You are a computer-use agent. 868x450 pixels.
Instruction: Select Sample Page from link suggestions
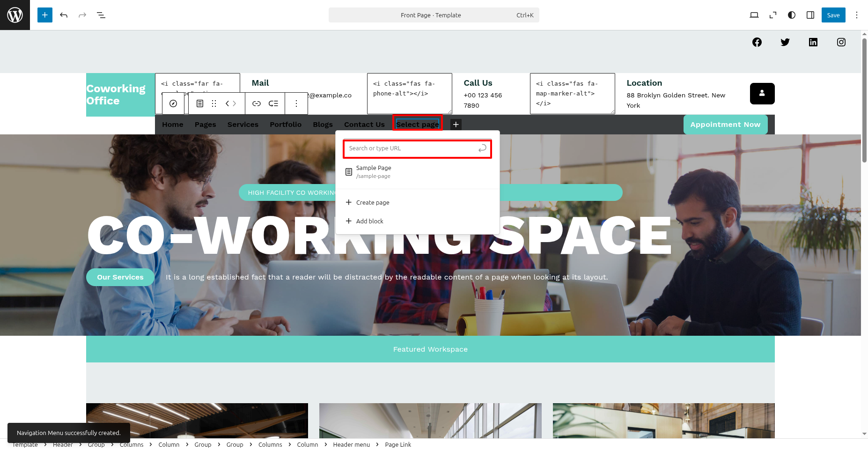[x=374, y=171]
